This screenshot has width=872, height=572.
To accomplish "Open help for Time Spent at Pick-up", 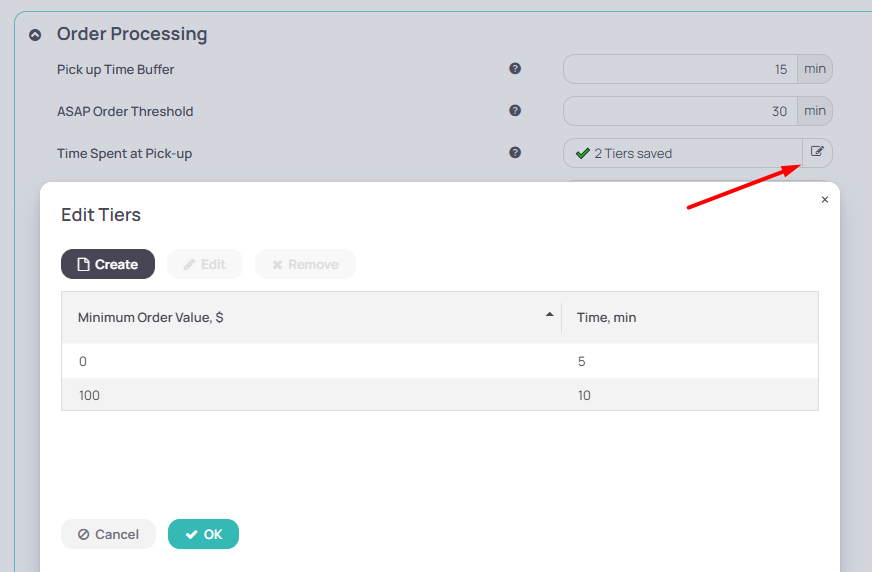I will coord(515,152).
